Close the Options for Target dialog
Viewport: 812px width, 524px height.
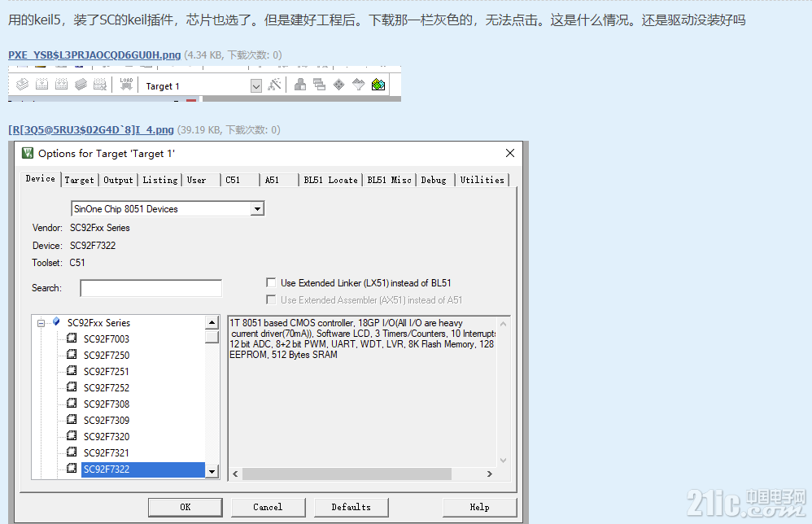click(510, 153)
